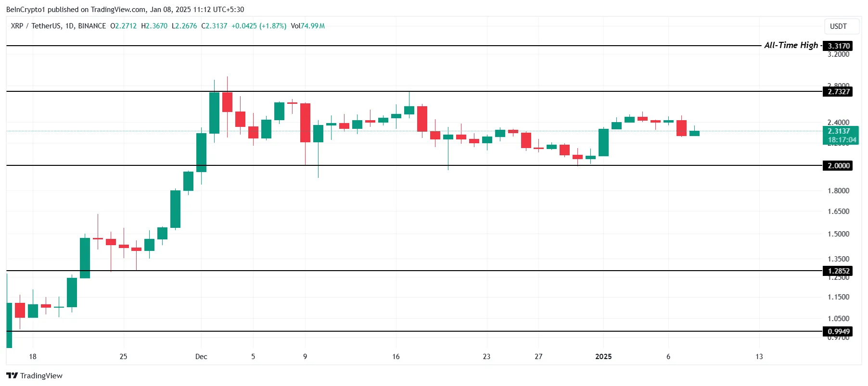Click the 3.3170 price tag
The width and height of the screenshot is (868, 386).
point(838,46)
